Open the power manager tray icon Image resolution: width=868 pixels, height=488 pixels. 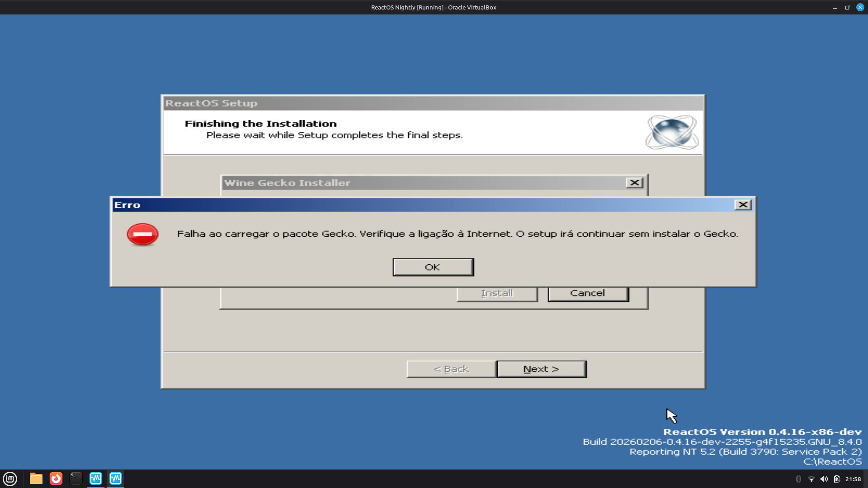point(837,479)
